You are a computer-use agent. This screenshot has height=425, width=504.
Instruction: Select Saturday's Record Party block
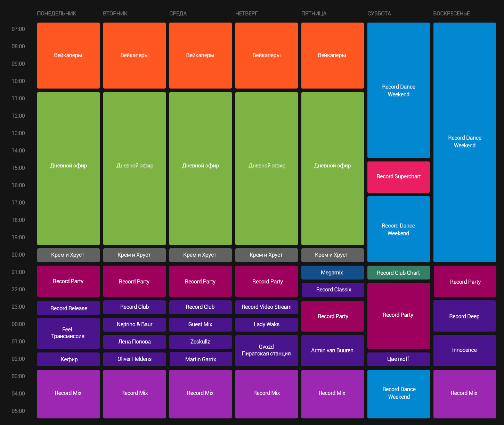(x=399, y=316)
